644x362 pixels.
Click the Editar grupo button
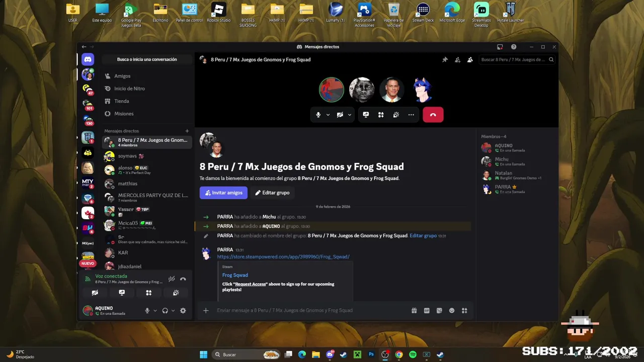(272, 193)
